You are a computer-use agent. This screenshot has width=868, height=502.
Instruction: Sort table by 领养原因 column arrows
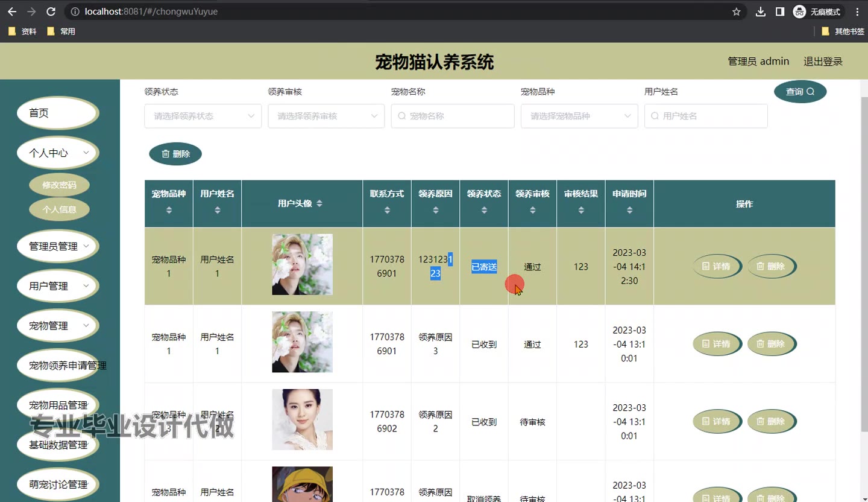pos(436,210)
